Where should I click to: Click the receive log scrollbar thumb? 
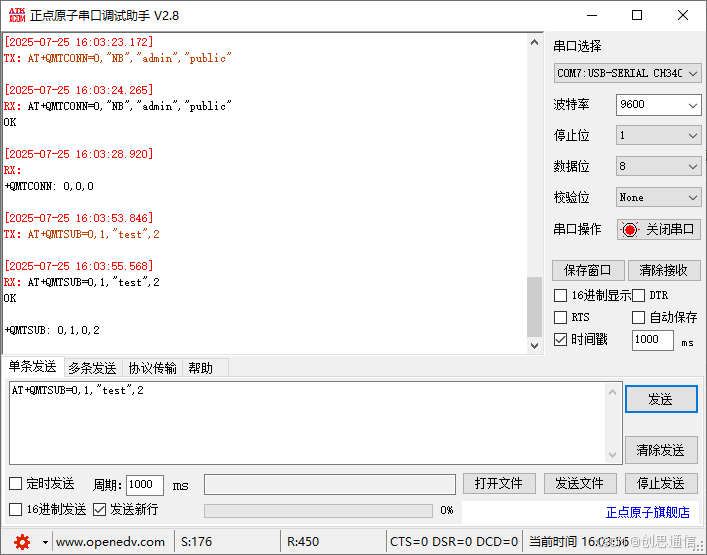[x=534, y=307]
